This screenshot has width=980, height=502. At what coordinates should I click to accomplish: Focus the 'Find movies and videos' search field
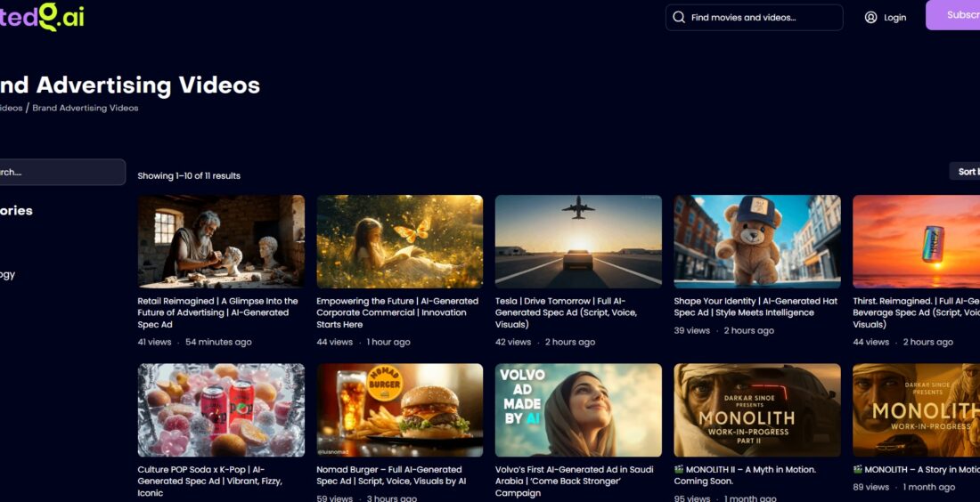click(x=762, y=18)
